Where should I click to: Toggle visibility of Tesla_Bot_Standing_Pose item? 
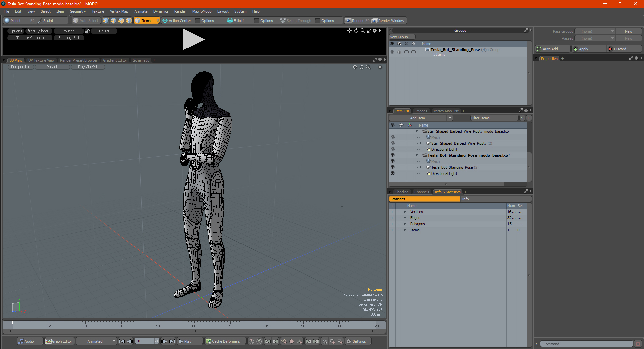393,167
